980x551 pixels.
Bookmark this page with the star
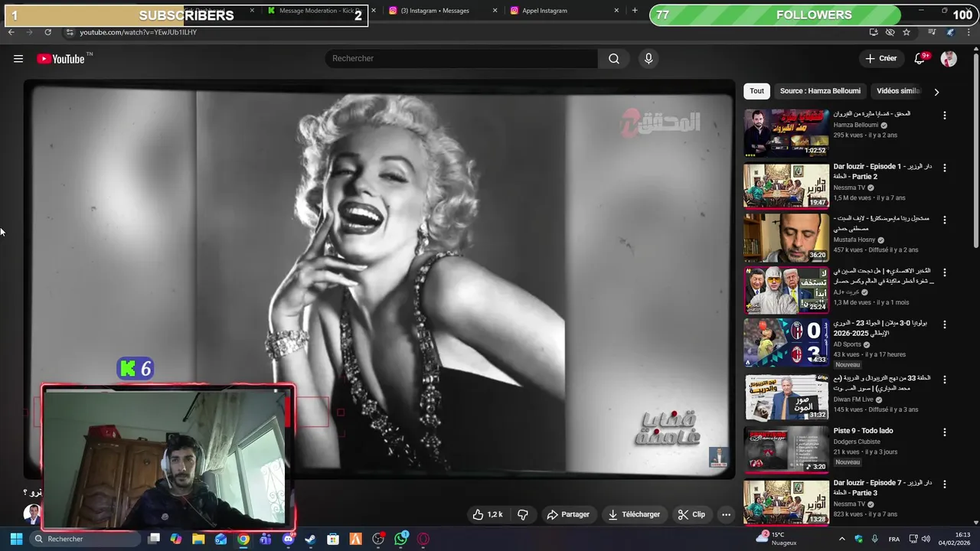click(x=906, y=32)
